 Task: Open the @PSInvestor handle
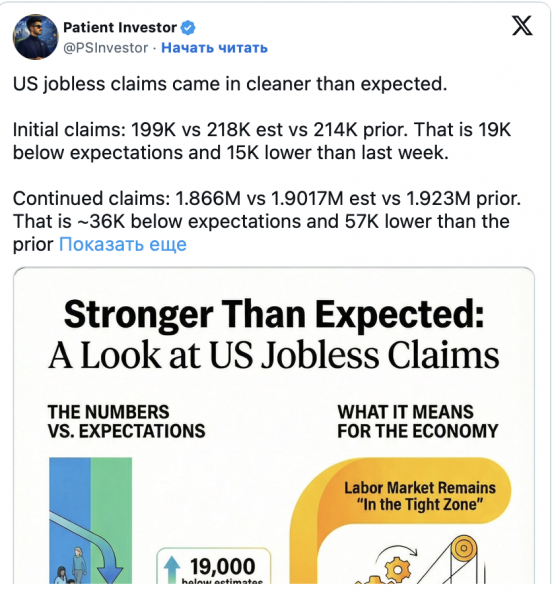[x=105, y=48]
